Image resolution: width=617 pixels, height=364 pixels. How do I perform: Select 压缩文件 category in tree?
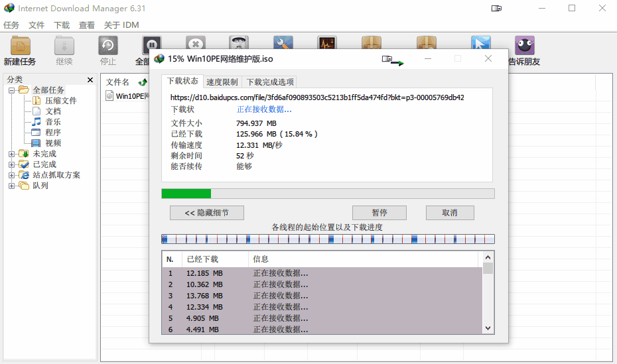60,101
